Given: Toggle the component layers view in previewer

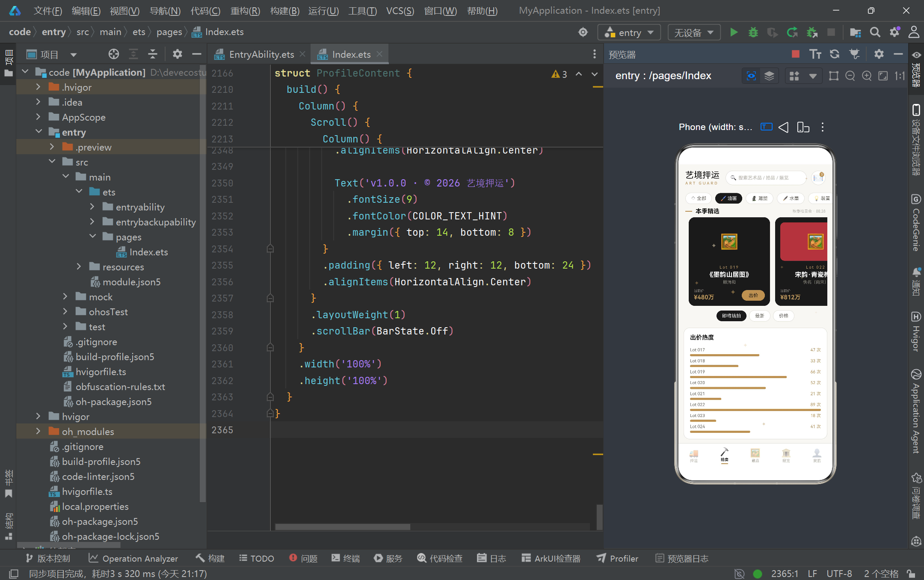Looking at the screenshot, I should click(769, 76).
